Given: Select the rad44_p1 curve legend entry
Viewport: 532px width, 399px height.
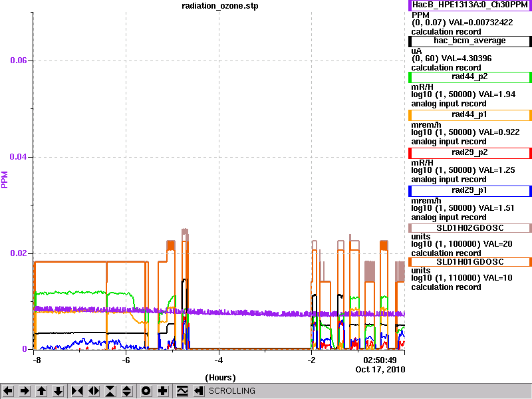Looking at the screenshot, I should click(x=470, y=115).
